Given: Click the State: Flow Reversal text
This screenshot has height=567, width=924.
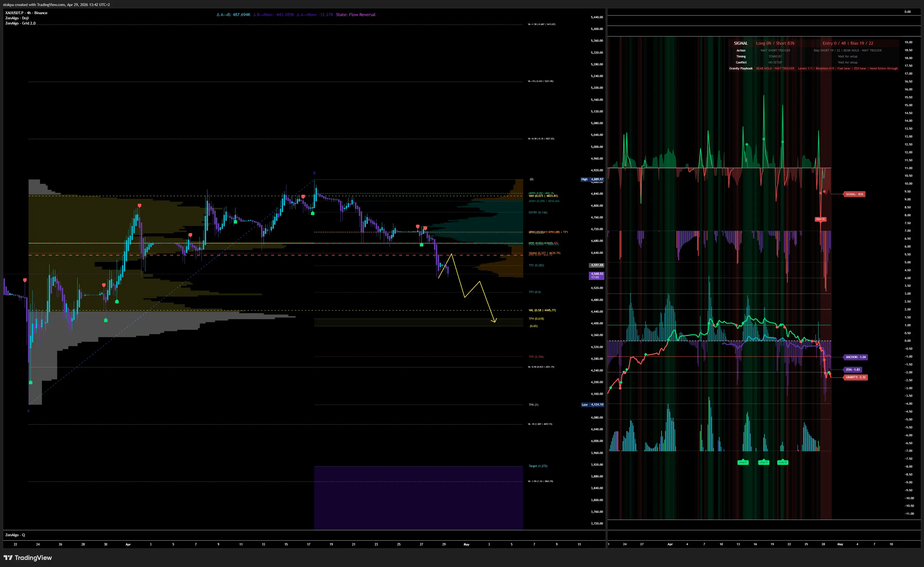Looking at the screenshot, I should click(x=356, y=15).
